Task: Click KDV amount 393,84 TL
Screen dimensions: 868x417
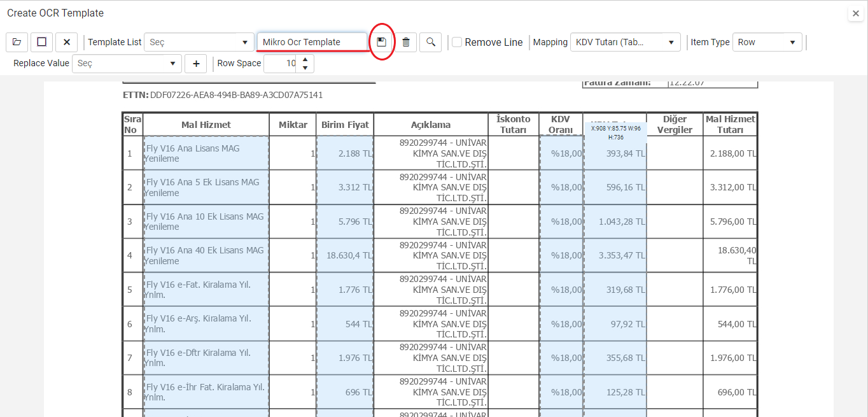Action: click(626, 153)
